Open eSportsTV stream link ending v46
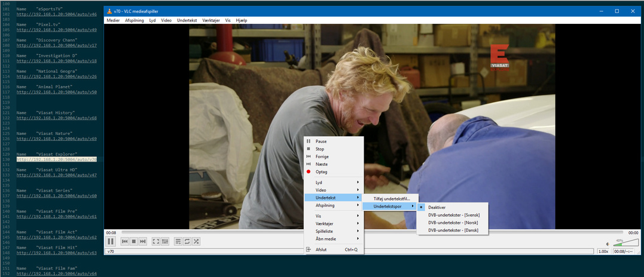The width and height of the screenshot is (644, 277). [x=57, y=14]
